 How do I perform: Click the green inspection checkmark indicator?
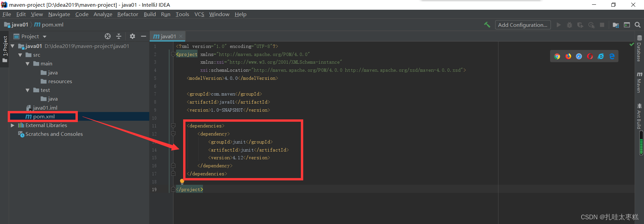(x=632, y=44)
